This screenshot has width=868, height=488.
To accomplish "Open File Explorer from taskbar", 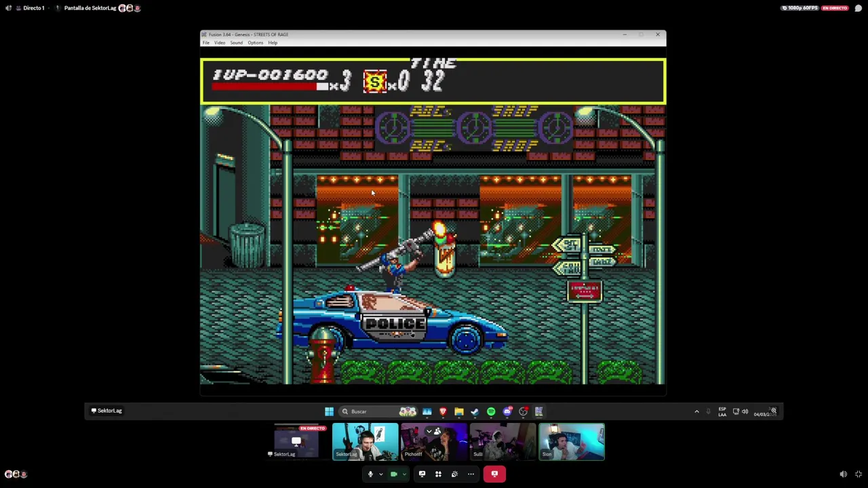I will [459, 411].
